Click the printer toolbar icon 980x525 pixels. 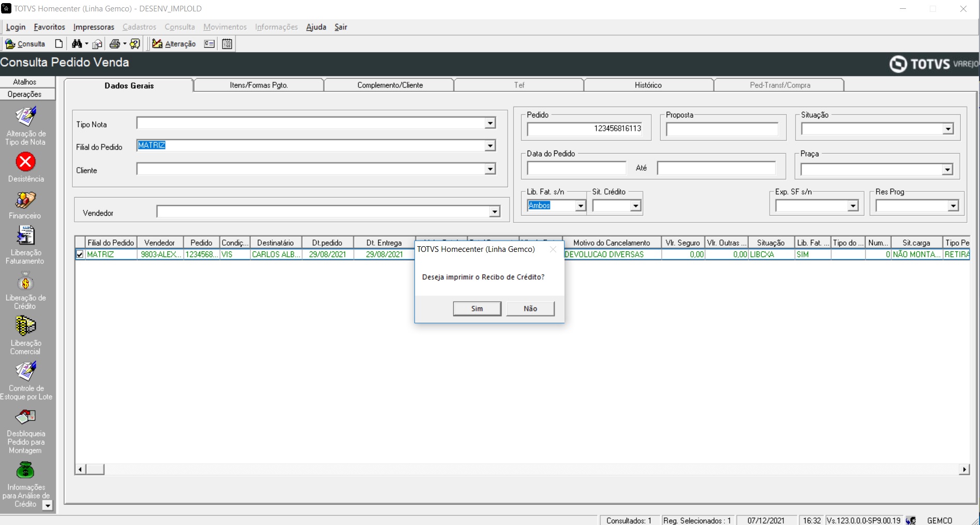coord(115,44)
